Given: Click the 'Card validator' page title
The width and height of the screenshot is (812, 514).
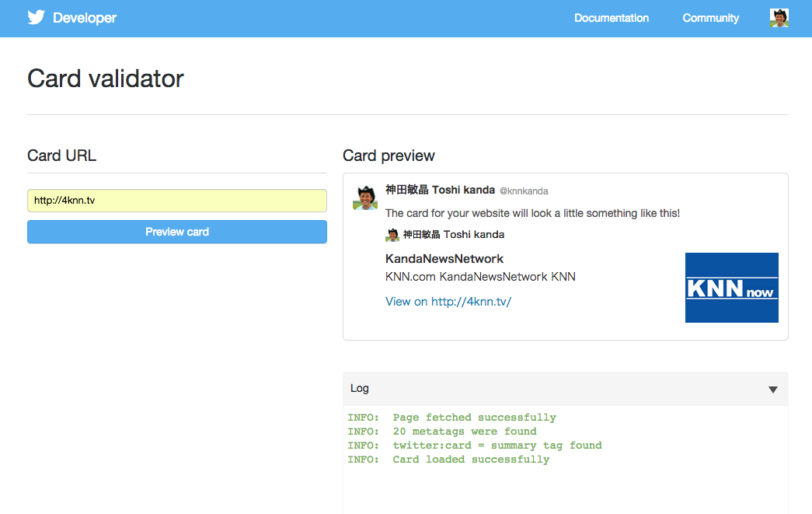Looking at the screenshot, I should [105, 79].
